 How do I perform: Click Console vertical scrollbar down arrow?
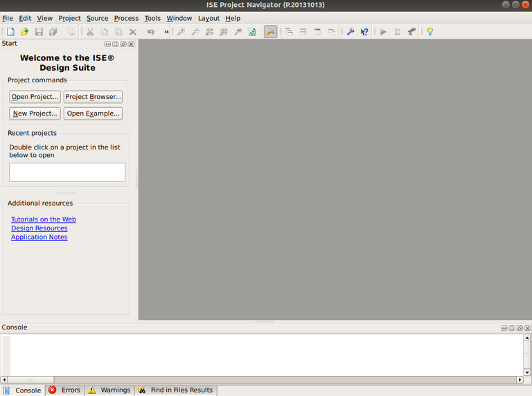[527, 372]
